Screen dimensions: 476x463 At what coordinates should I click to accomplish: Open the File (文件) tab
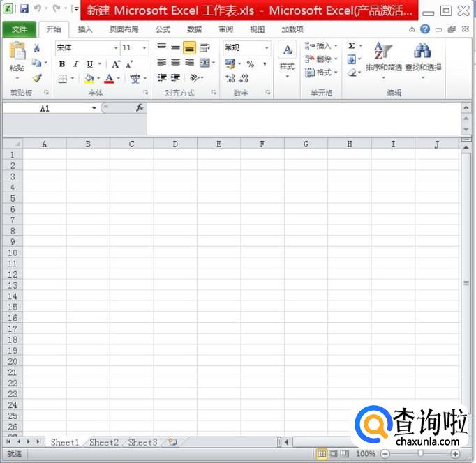tap(20, 29)
